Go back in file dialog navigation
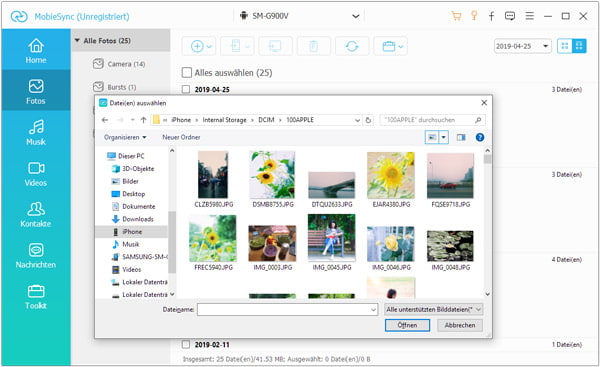Screen dimensions: 600x367 click(105, 120)
